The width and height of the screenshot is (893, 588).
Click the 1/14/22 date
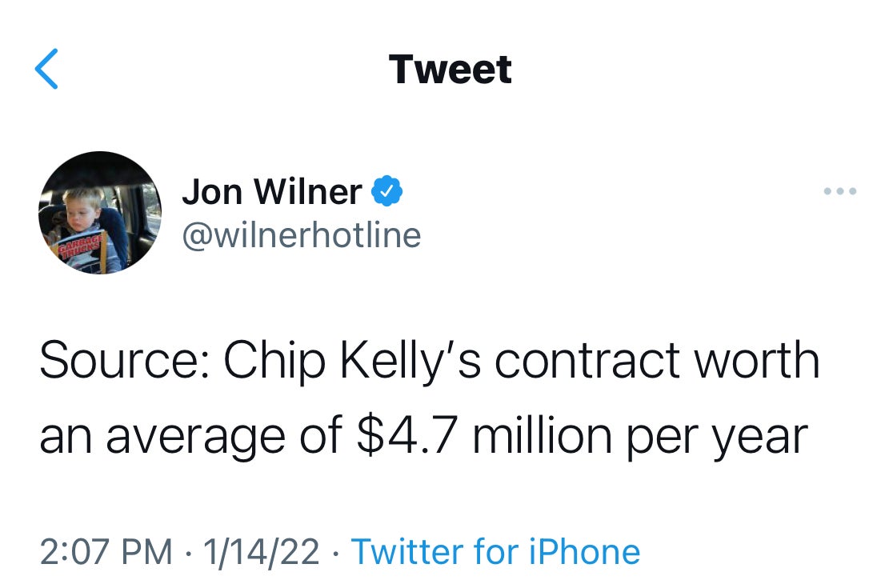[x=261, y=551]
